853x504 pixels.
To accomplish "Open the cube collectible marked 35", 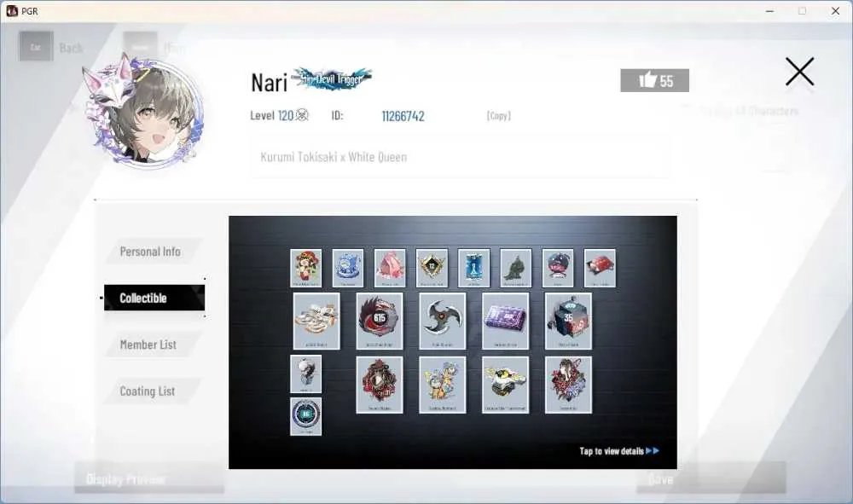I will point(568,321).
